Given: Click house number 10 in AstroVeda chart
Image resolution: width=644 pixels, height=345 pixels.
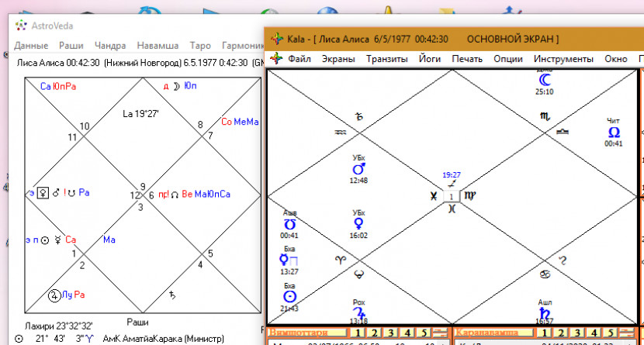Looking at the screenshot, I should [85, 126].
